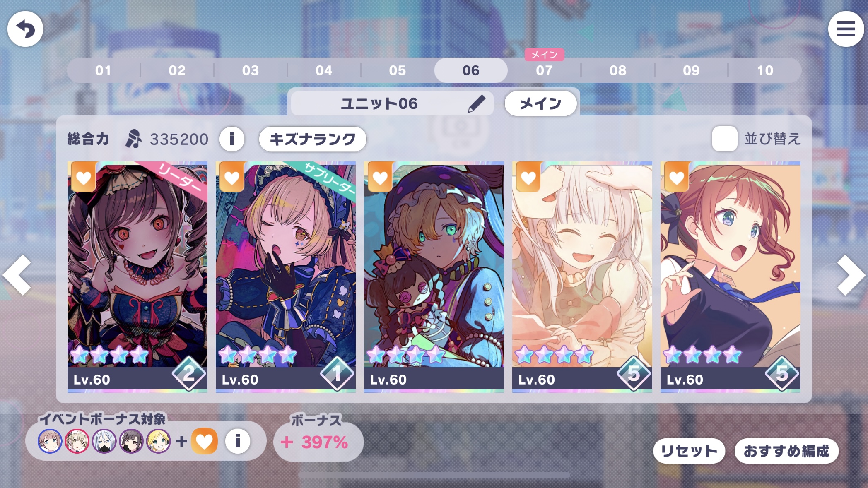
Task: Toggle the 並び替え checkbox
Action: pos(724,139)
